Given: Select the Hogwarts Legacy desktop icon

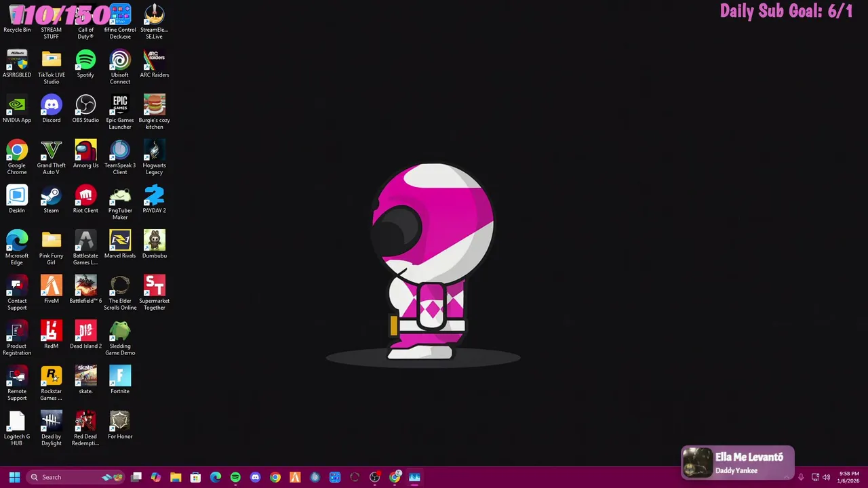Looking at the screenshot, I should pos(154,157).
